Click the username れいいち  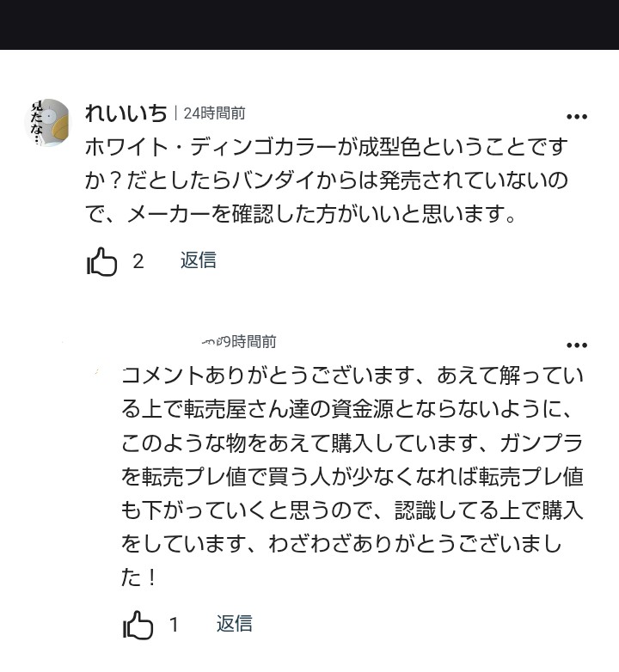(x=126, y=113)
